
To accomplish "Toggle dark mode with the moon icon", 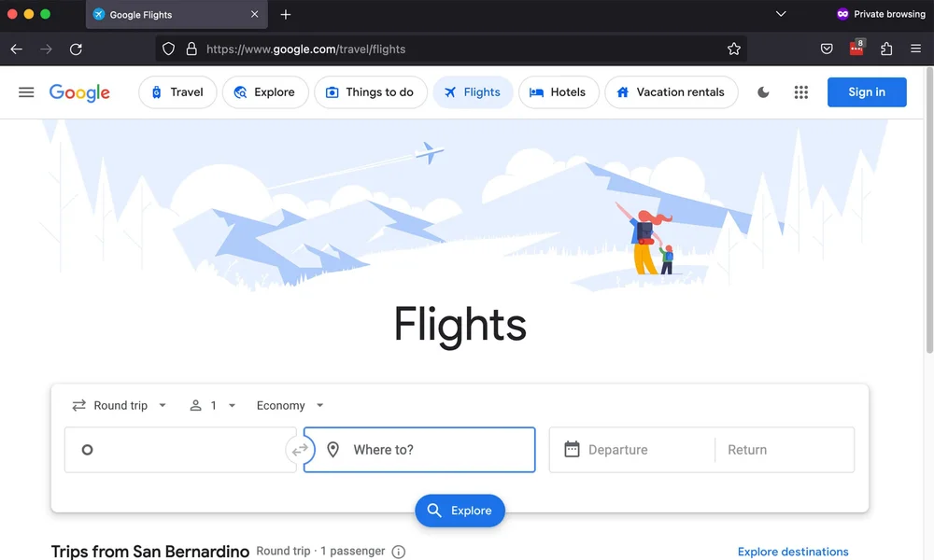I will click(763, 92).
